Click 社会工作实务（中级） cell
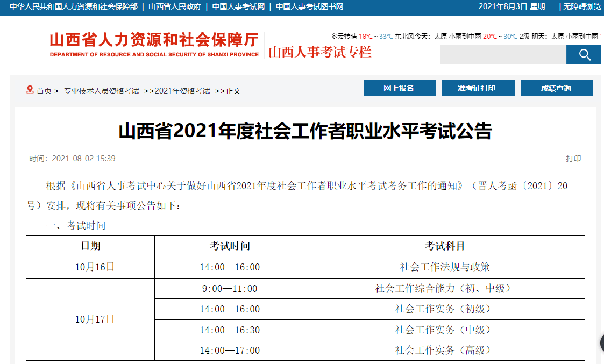 click(445, 330)
